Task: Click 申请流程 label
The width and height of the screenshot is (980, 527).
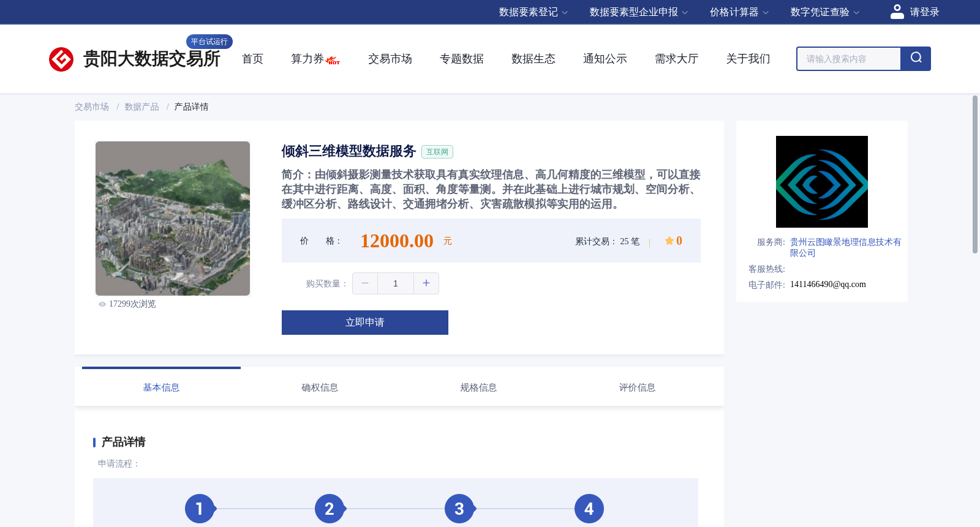Action: [x=119, y=464]
